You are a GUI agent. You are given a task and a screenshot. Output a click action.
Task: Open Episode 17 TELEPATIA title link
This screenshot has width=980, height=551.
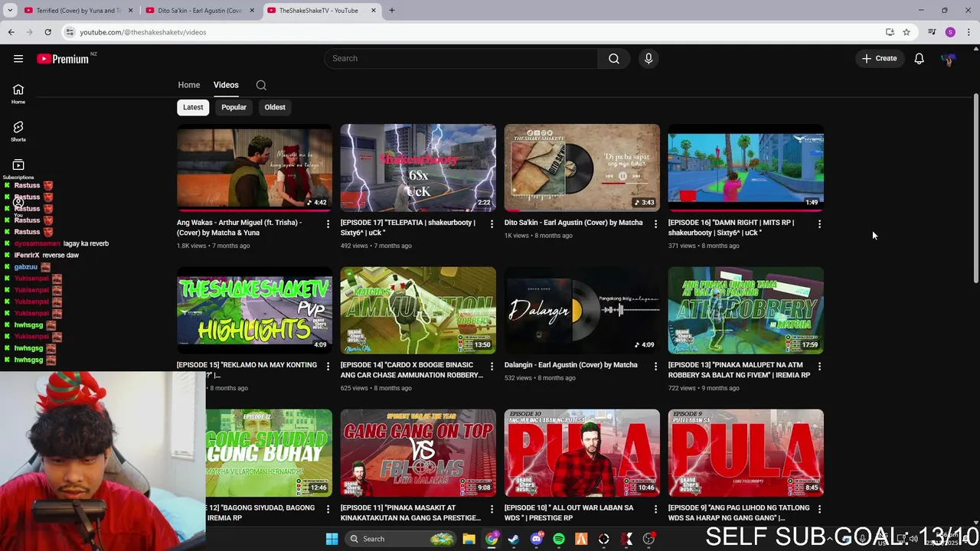[x=407, y=227]
